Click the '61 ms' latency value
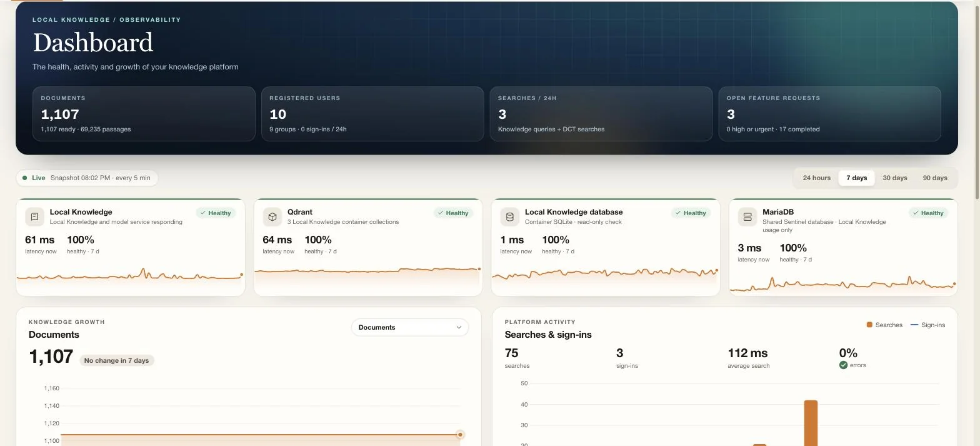Image resolution: width=980 pixels, height=446 pixels. click(x=40, y=240)
